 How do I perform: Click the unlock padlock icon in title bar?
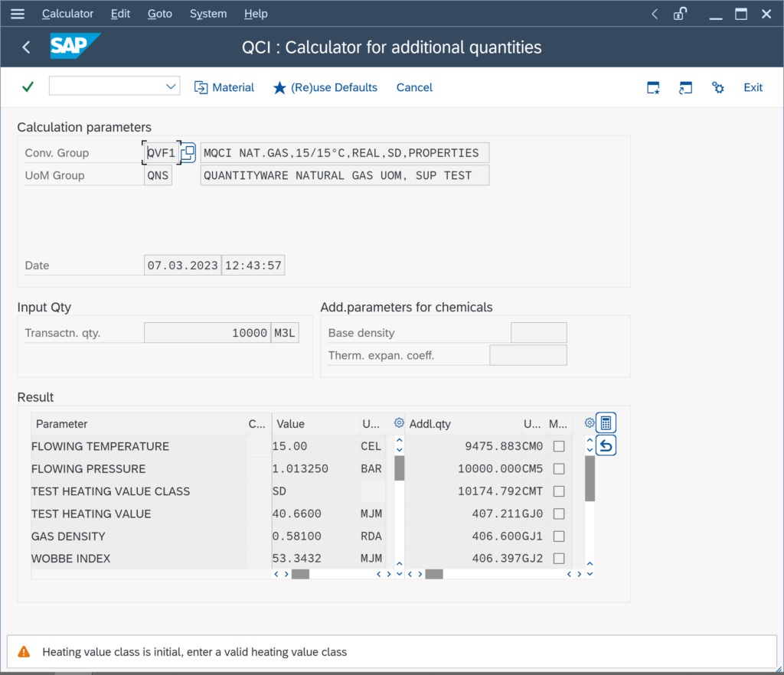coord(680,14)
